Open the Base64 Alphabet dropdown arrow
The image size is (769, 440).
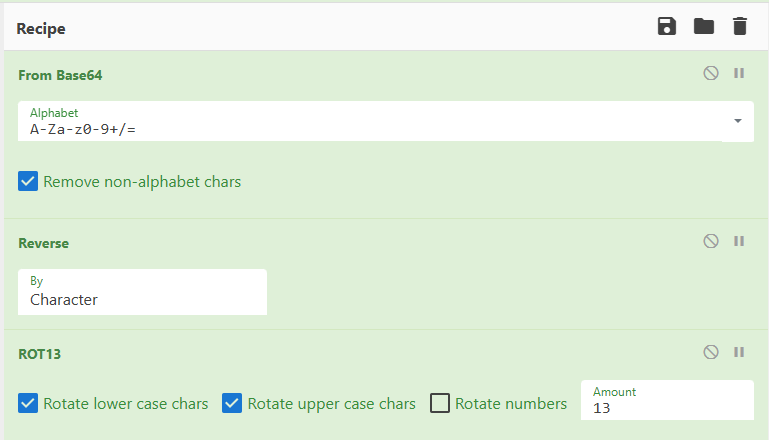(x=737, y=121)
